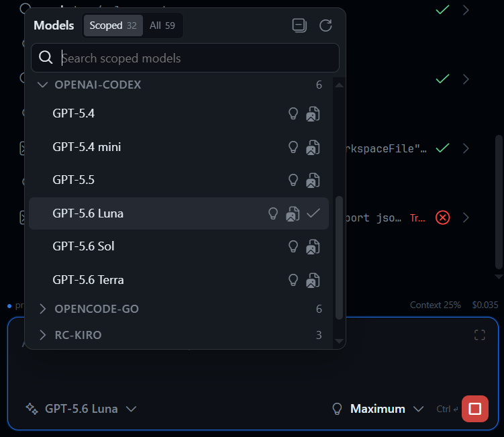Click the image attachment icon on GPT-5.6 Luna row
The image size is (504, 437).
293,214
